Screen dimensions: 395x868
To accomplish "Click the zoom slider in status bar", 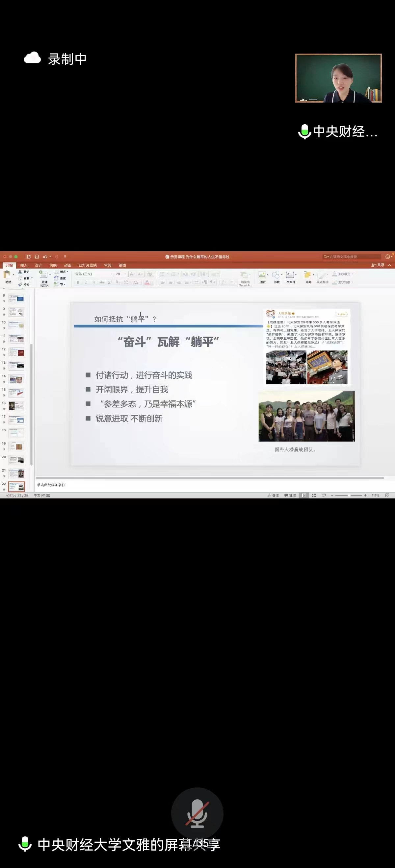I will pyautogui.click(x=349, y=495).
